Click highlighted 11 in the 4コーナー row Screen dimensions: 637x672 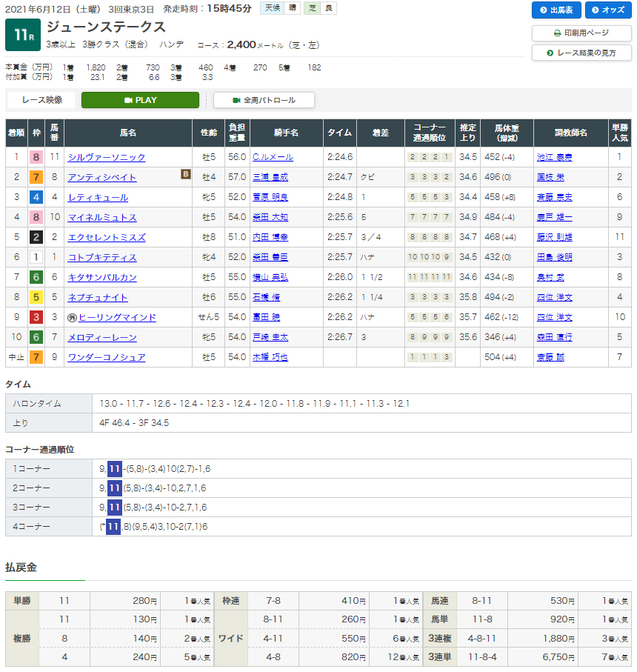(113, 526)
